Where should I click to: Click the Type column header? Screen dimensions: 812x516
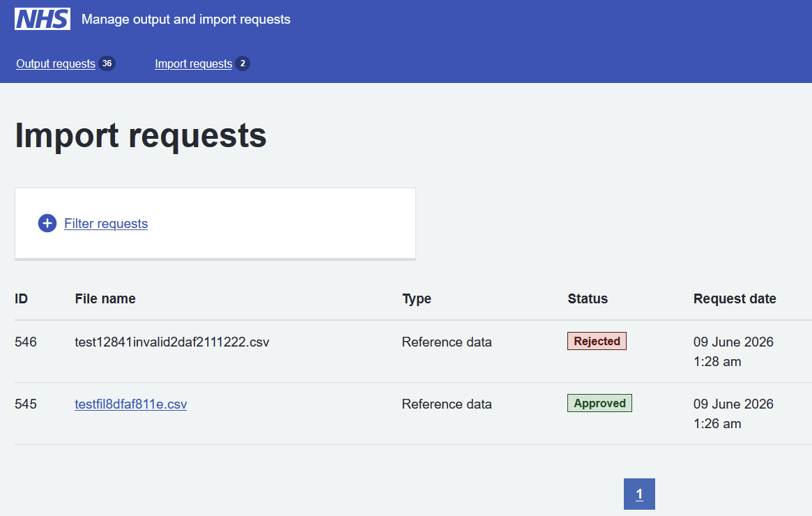416,299
